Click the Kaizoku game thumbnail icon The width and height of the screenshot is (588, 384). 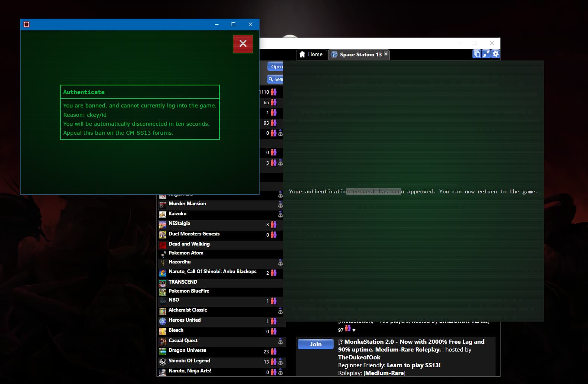point(163,215)
